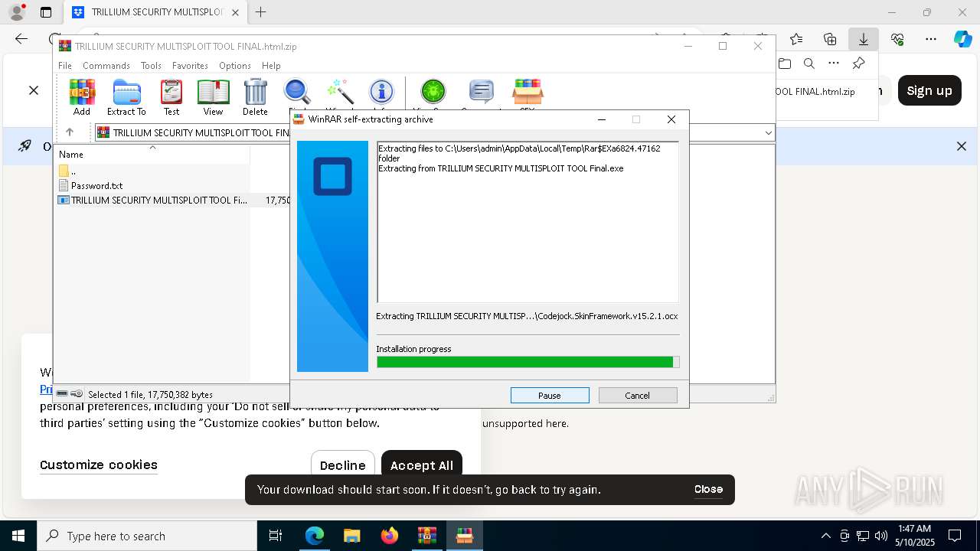Open the WinRAR Tools menu
Screen dimensions: 980x551
click(151, 66)
